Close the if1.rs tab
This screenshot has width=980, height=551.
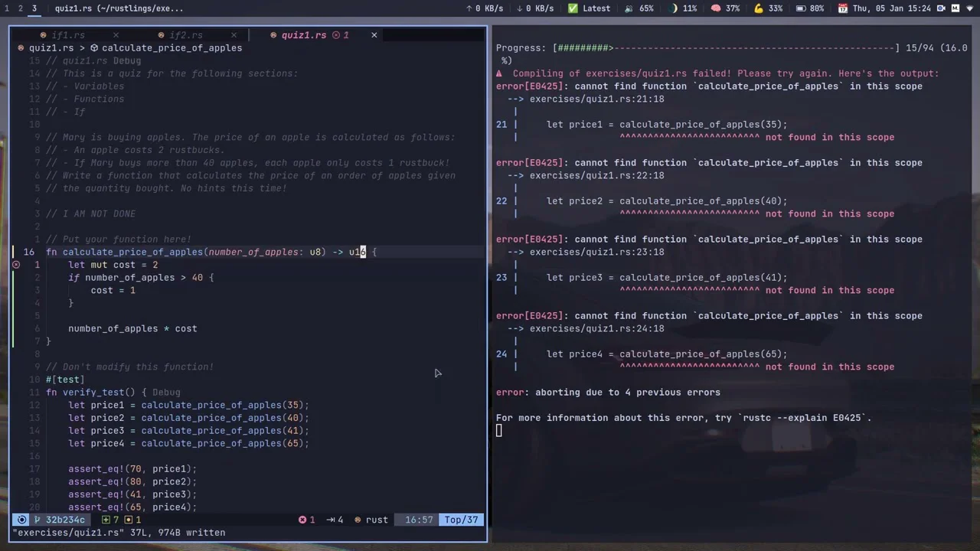tap(116, 35)
